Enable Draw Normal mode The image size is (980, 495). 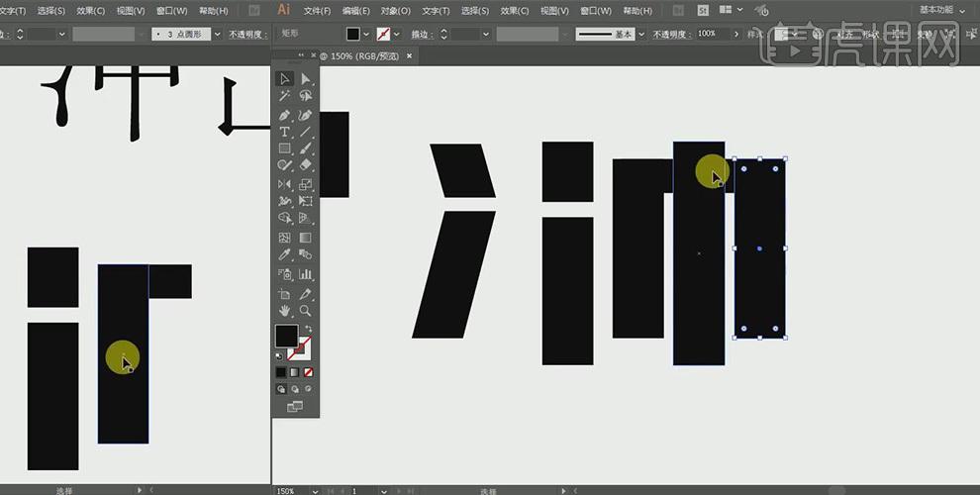280,389
